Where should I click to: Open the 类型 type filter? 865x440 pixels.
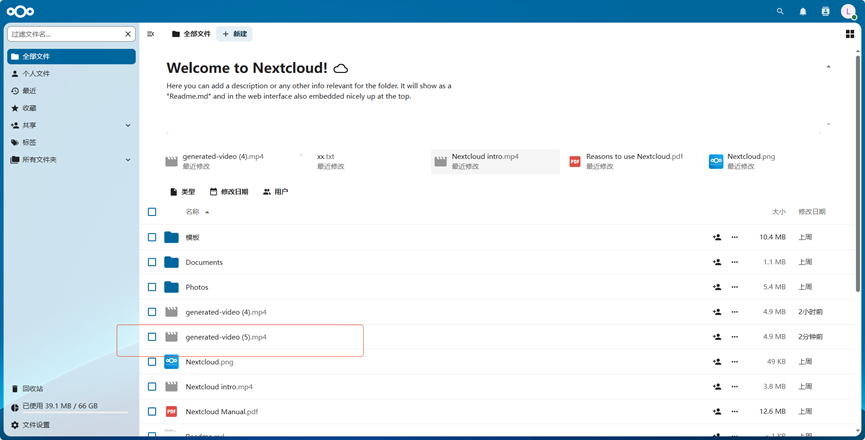(183, 192)
